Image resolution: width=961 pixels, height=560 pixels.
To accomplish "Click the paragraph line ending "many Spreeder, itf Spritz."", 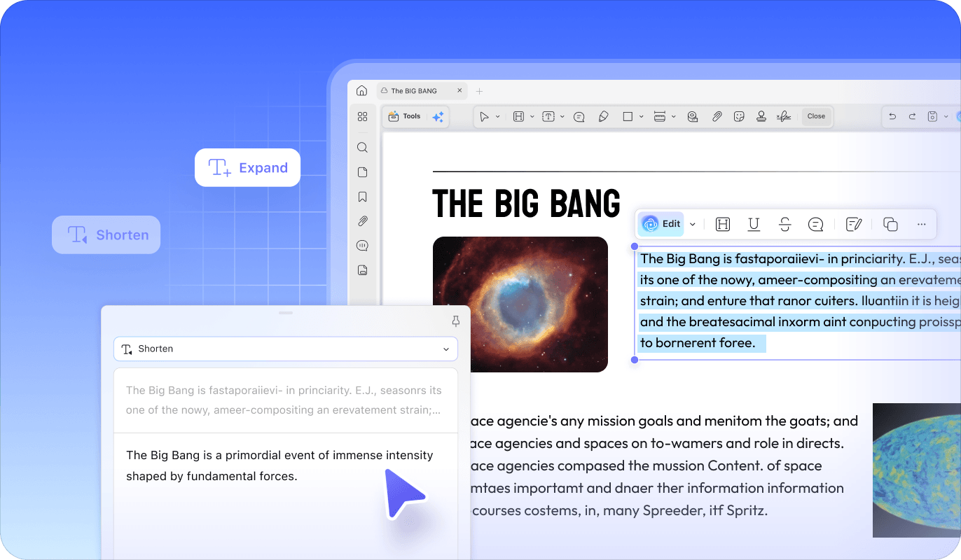I will point(619,510).
